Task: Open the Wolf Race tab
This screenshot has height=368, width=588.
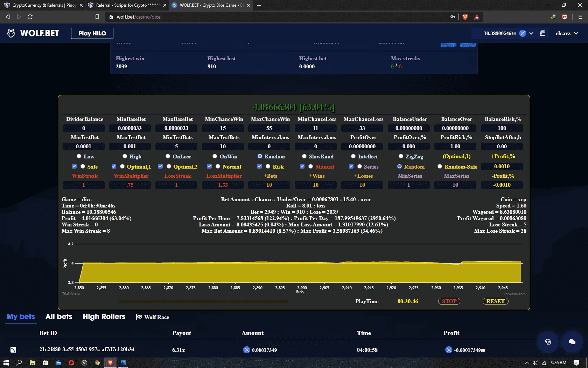Action: point(153,317)
